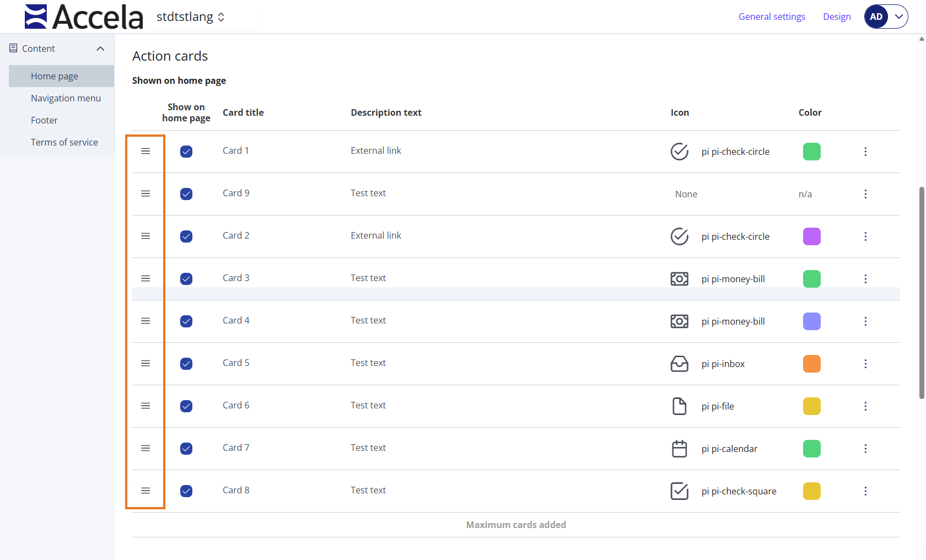Disable the Card 6 home page checkbox
The height and width of the screenshot is (560, 926).
click(x=186, y=406)
